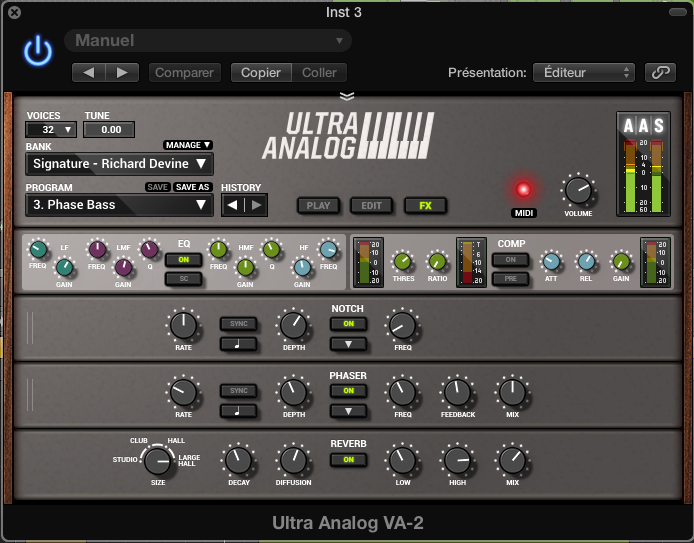Screen dimensions: 694x543
Task: Toggle the PHASER ON switch
Action: 348,391
